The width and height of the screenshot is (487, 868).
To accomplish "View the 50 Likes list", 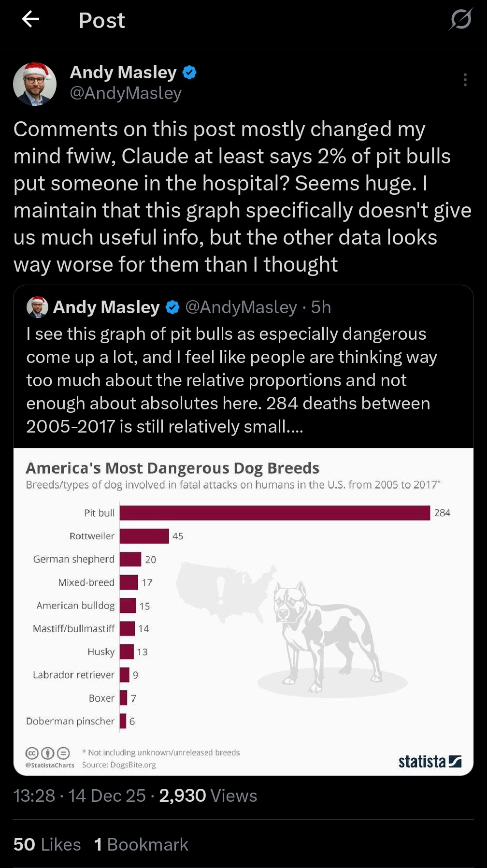I will coord(47,844).
